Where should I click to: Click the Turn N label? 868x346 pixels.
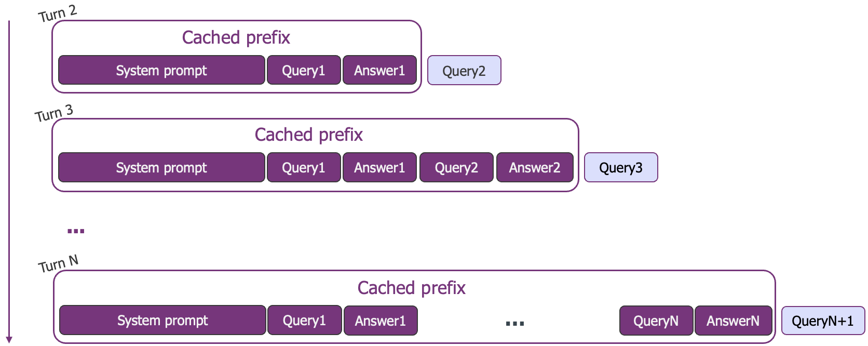click(x=58, y=264)
